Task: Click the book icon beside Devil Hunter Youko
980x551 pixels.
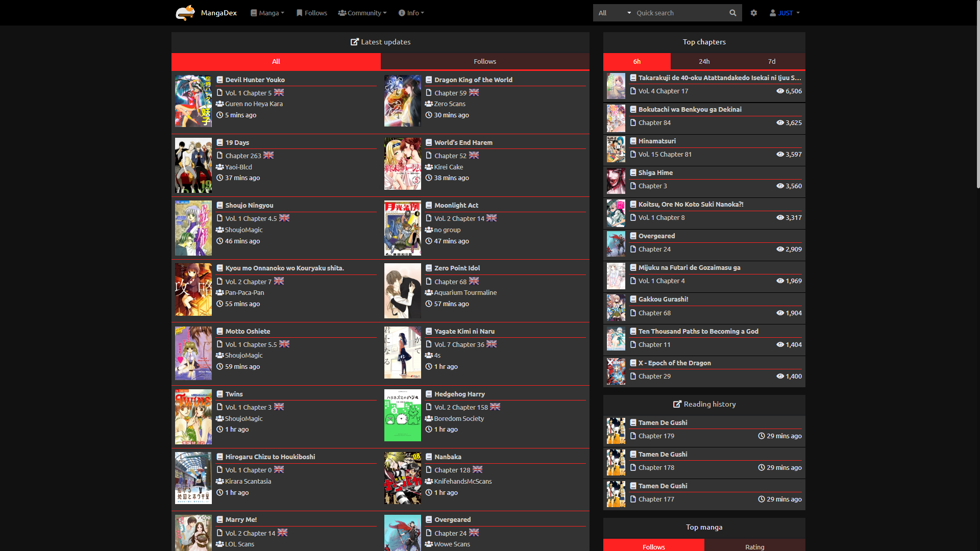Action: point(219,80)
